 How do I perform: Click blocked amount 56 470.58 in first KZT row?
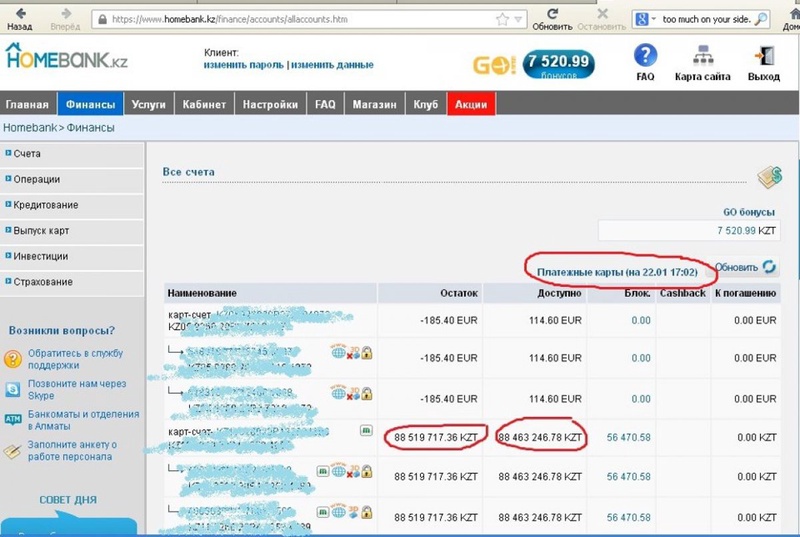pyautogui.click(x=628, y=437)
